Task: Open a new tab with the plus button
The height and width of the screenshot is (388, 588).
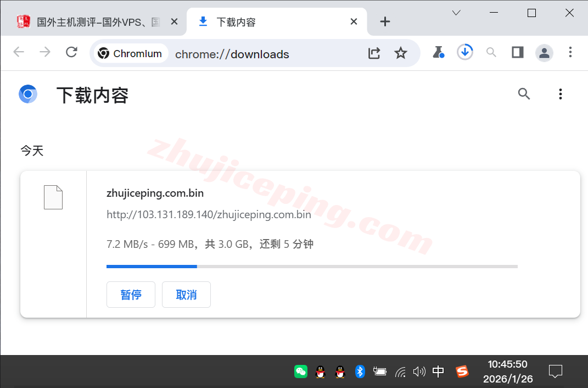Action: [384, 21]
